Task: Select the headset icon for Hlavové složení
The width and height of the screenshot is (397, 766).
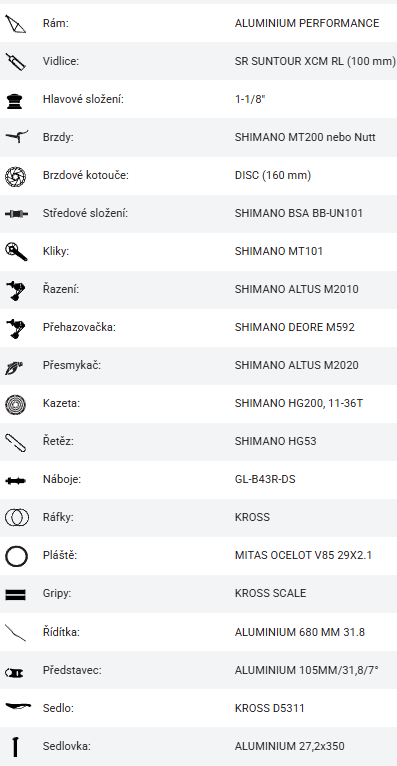Action: [15, 100]
